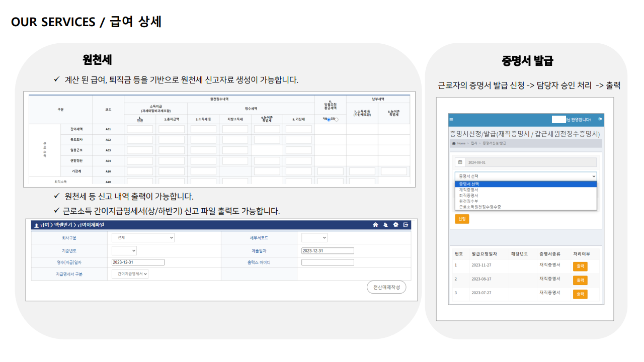The width and height of the screenshot is (644, 362).
Task: Open the hamburger menu in certificate page header
Action: point(451,120)
